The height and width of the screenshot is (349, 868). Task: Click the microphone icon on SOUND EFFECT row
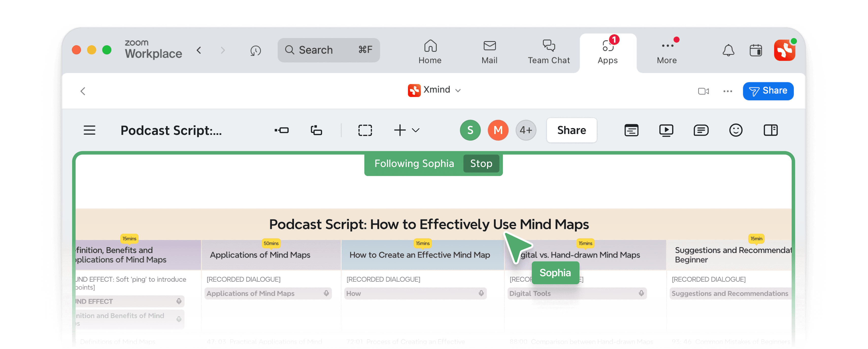(179, 301)
